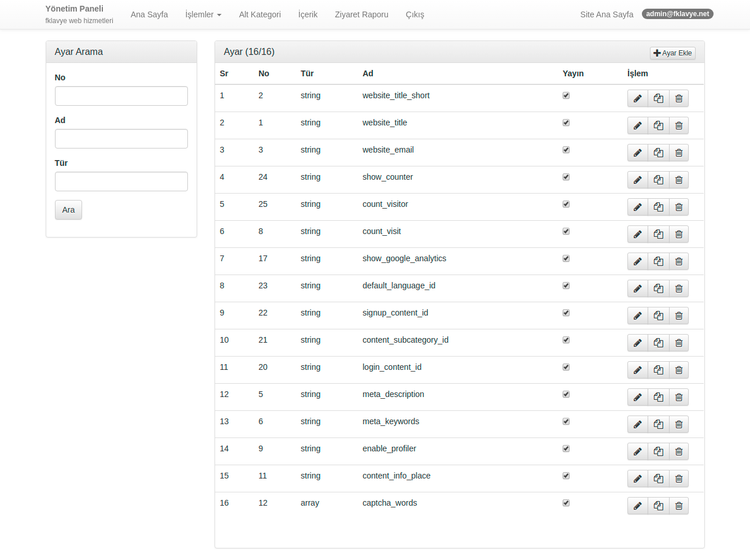Copy the meta_description setting
The width and height of the screenshot is (750, 560).
click(658, 397)
